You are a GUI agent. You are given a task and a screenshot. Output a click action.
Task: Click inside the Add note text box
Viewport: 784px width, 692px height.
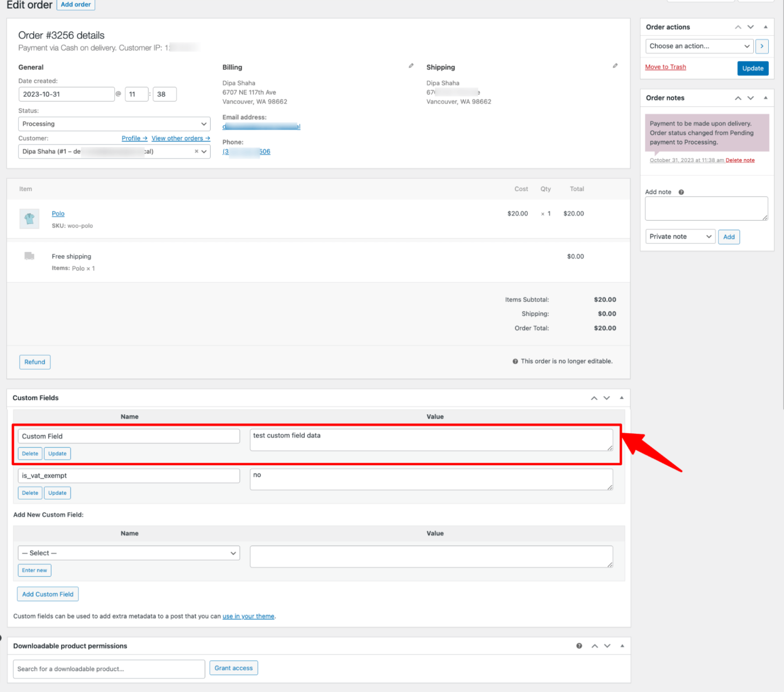[x=706, y=208]
